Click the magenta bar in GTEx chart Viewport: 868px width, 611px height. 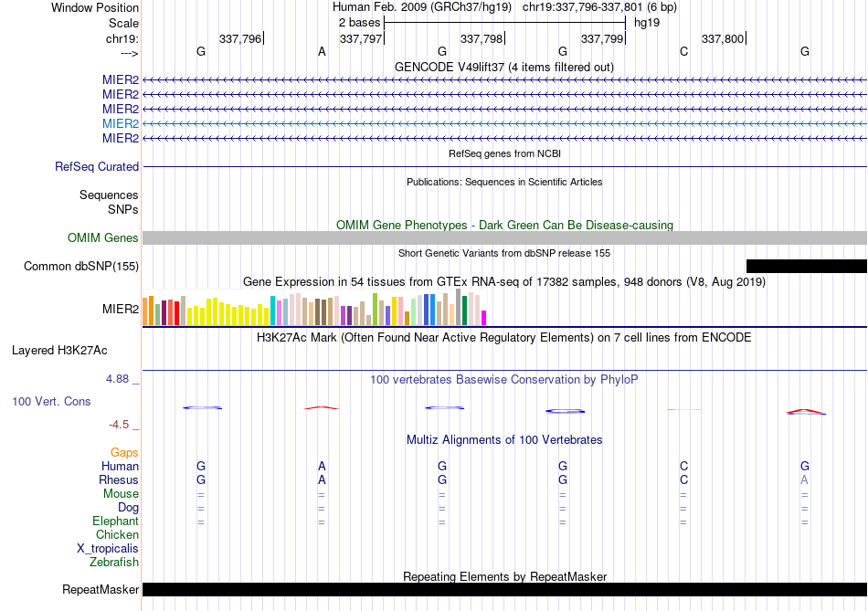[484, 317]
